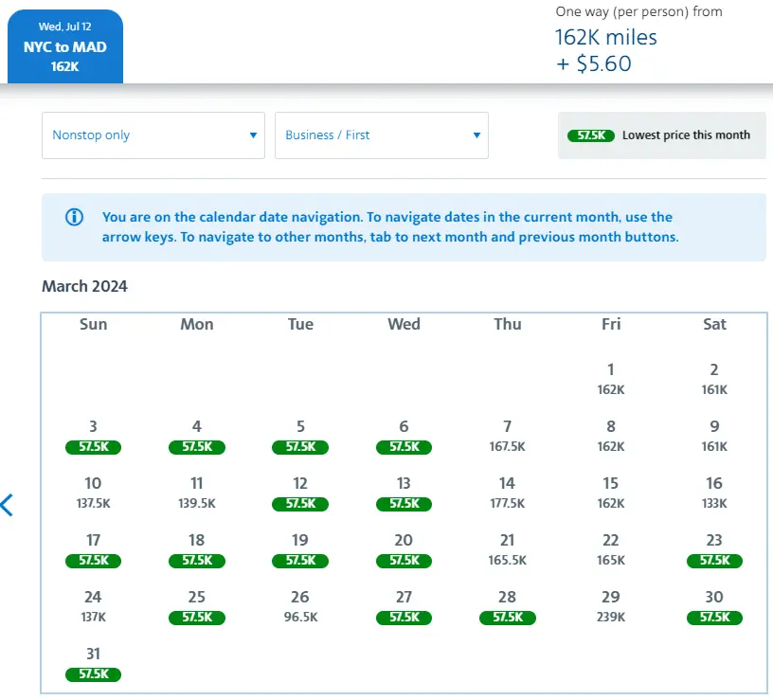773x700 pixels.
Task: Expand the Business / First cabin dropdown
Action: [381, 135]
